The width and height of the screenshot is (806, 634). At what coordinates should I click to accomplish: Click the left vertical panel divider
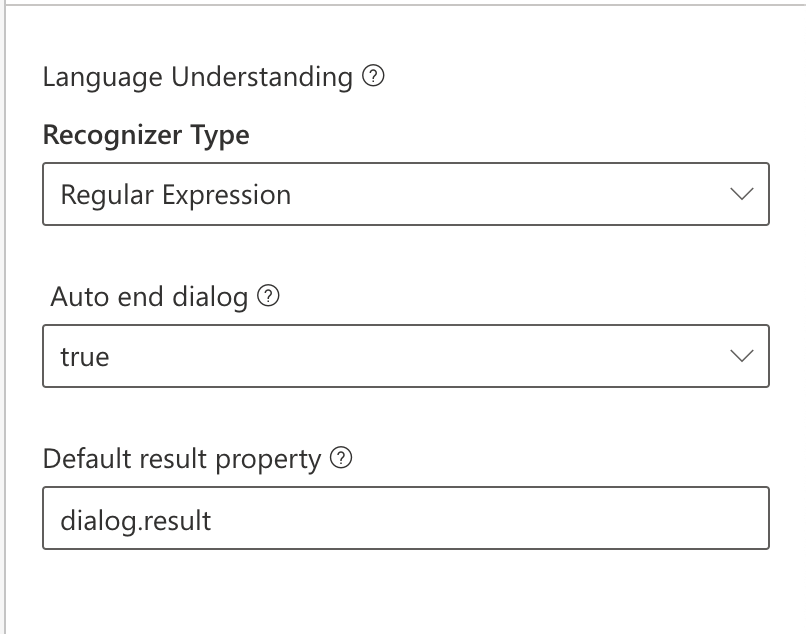5,320
